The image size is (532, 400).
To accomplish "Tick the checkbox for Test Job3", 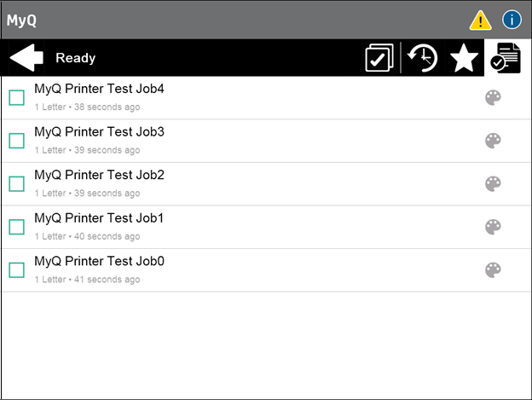I will [16, 141].
